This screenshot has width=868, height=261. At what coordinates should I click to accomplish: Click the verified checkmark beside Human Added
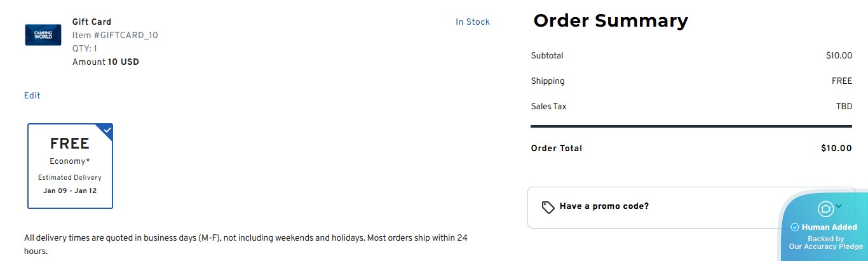[794, 227]
